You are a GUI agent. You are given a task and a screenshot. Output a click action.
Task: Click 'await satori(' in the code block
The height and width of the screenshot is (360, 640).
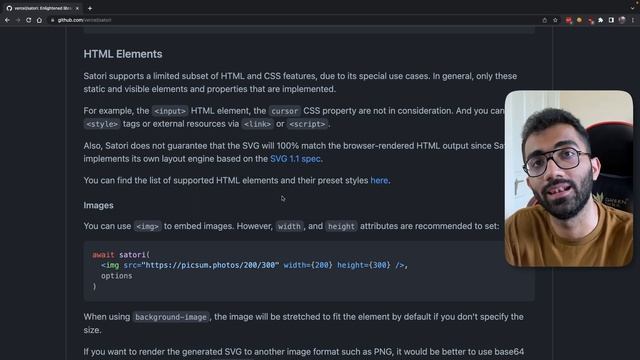click(x=121, y=255)
